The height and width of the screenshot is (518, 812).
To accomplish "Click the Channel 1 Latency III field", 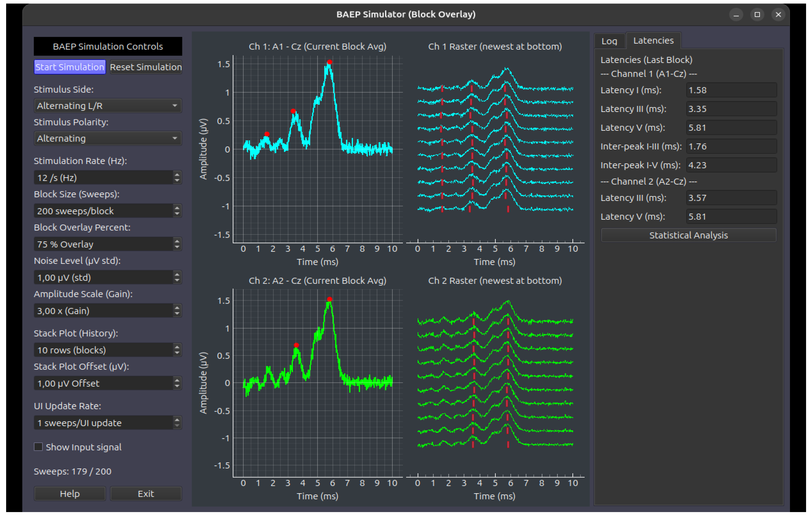I will (731, 109).
